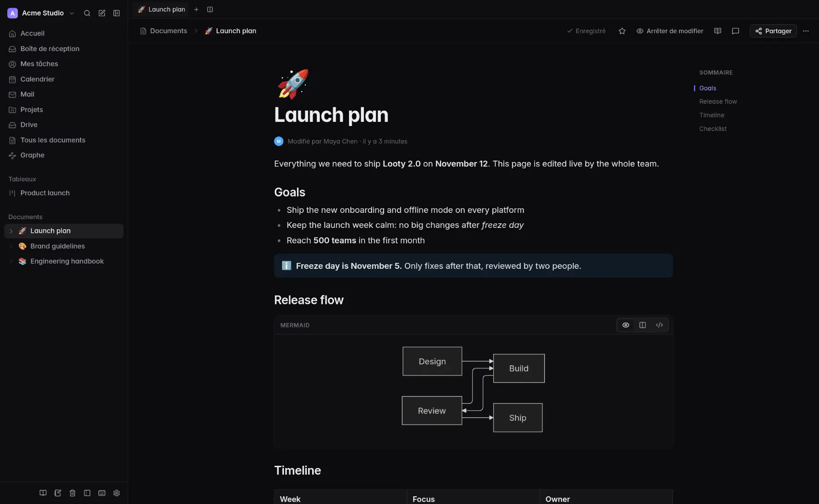Open trash icon in bottom sidebar toolbar
The width and height of the screenshot is (819, 504).
(72, 493)
